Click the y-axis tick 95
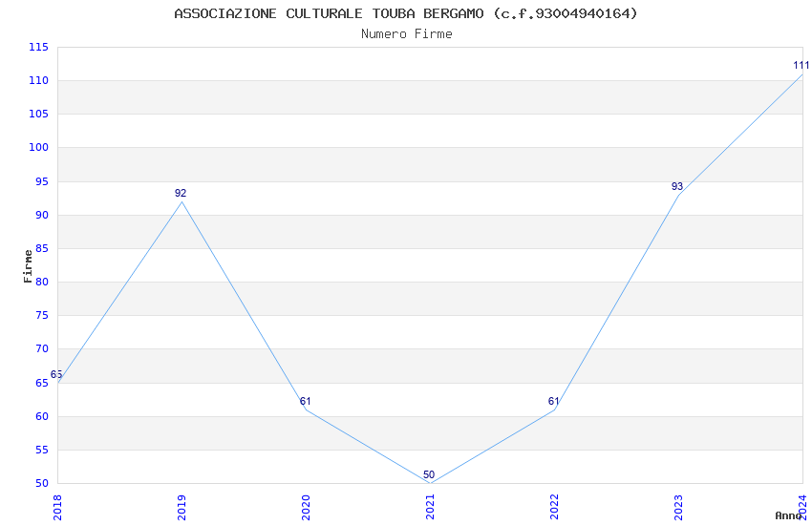812x525 pixels. pos(42,181)
